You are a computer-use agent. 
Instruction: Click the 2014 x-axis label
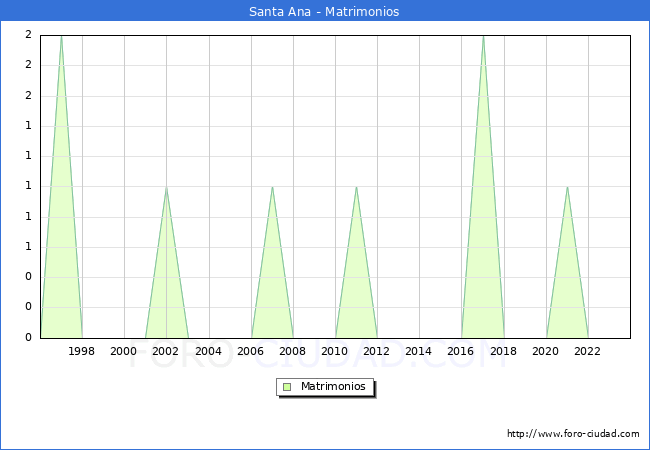[419, 351]
